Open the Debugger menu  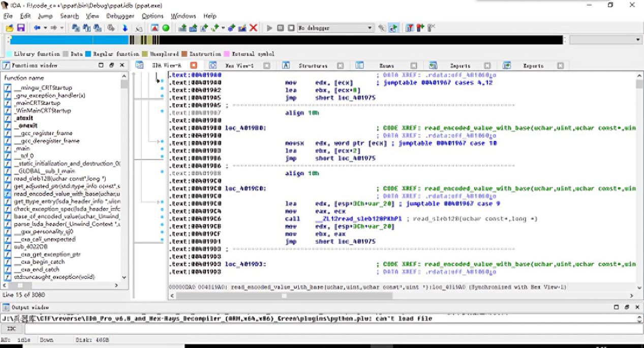(x=120, y=16)
